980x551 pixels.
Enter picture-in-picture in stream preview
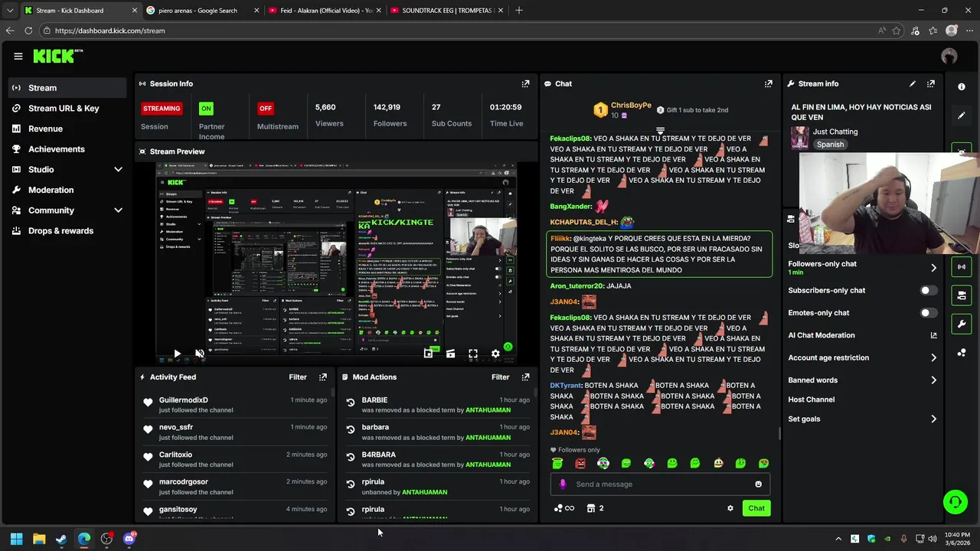tap(428, 354)
